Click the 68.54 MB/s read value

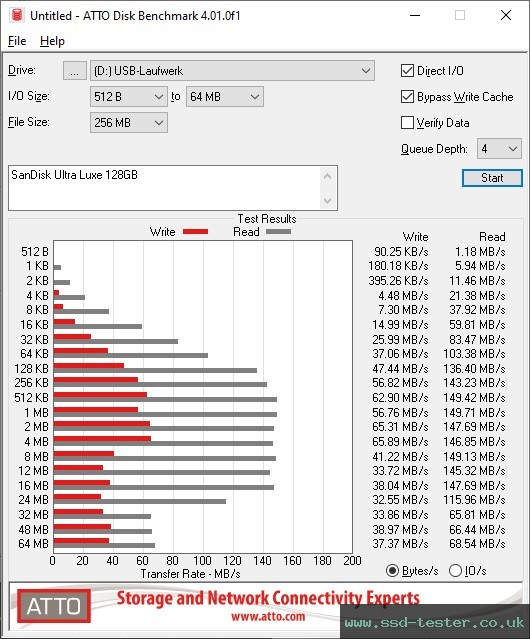pos(477,544)
